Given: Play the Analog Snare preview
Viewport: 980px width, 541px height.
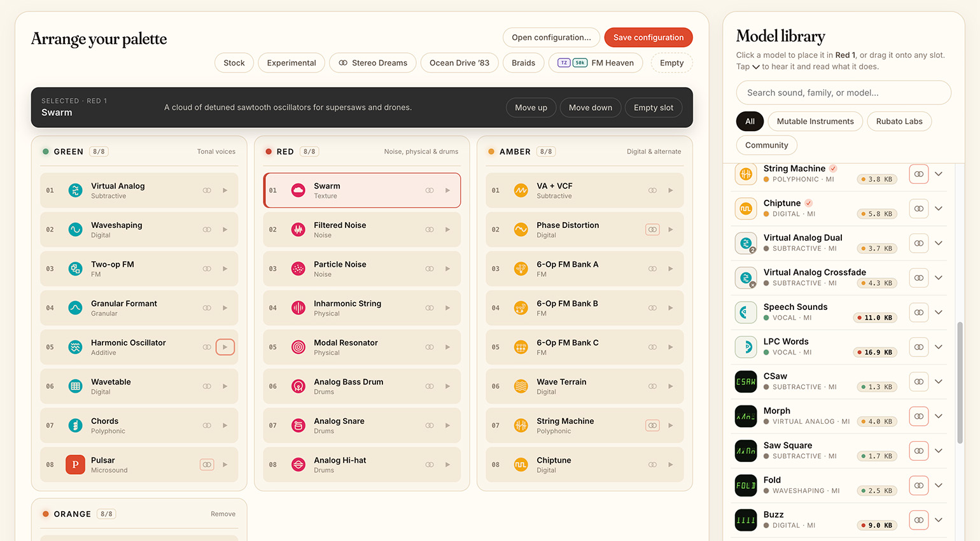Looking at the screenshot, I should [448, 426].
